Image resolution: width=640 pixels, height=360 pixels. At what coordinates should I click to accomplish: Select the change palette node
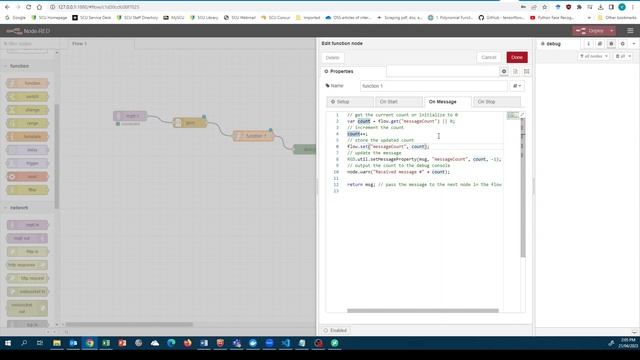click(x=27, y=110)
